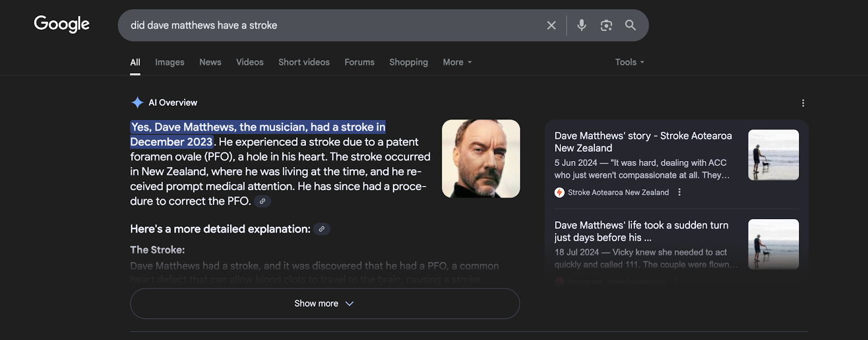Expand AI Overview with Show more

[324, 304]
